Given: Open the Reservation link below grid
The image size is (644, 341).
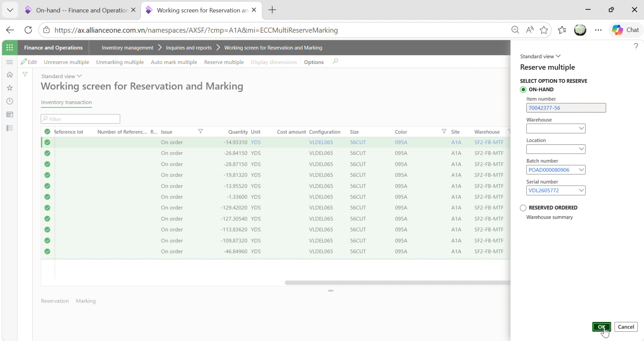Looking at the screenshot, I should [55, 301].
